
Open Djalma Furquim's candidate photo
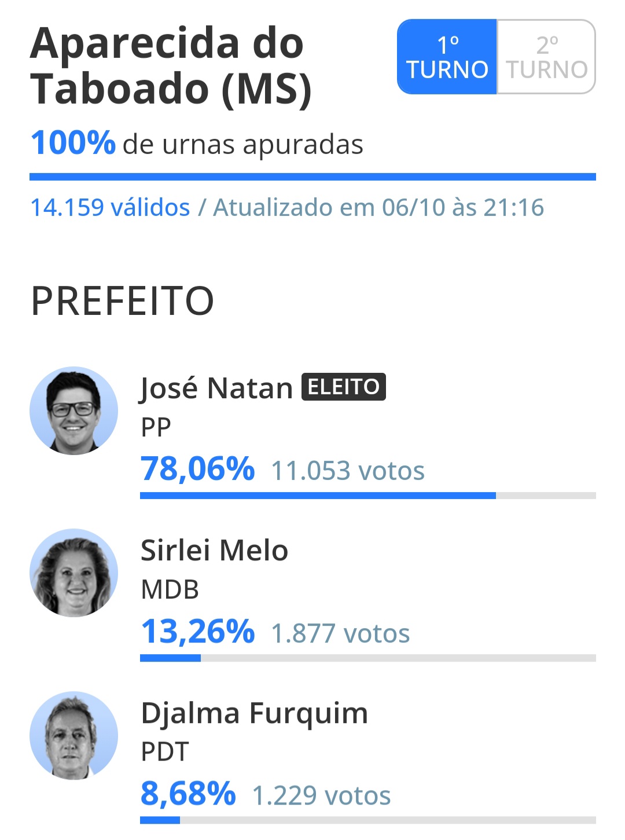click(73, 735)
